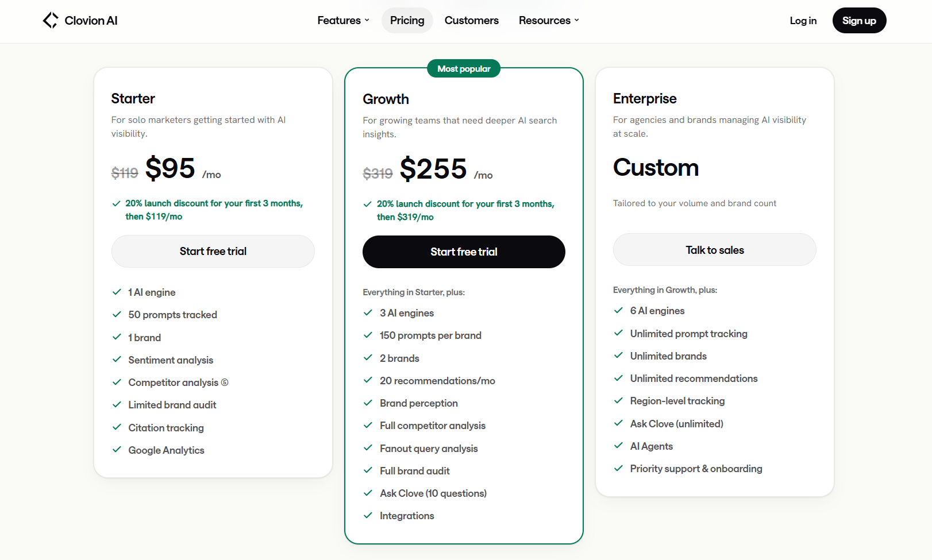Screen dimensions: 932x560
Task: Click the checkmark icon beside Integrations
Action: [x=368, y=515]
